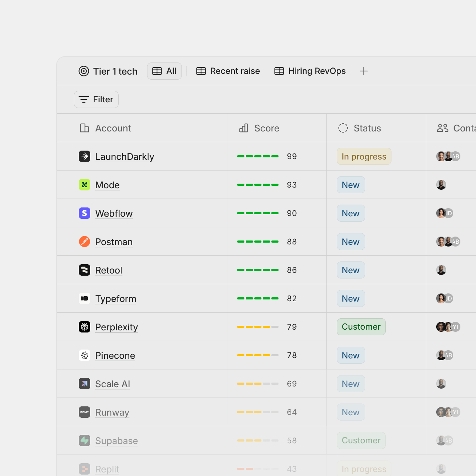Click the Retool logo icon
The image size is (476, 476).
click(85, 270)
